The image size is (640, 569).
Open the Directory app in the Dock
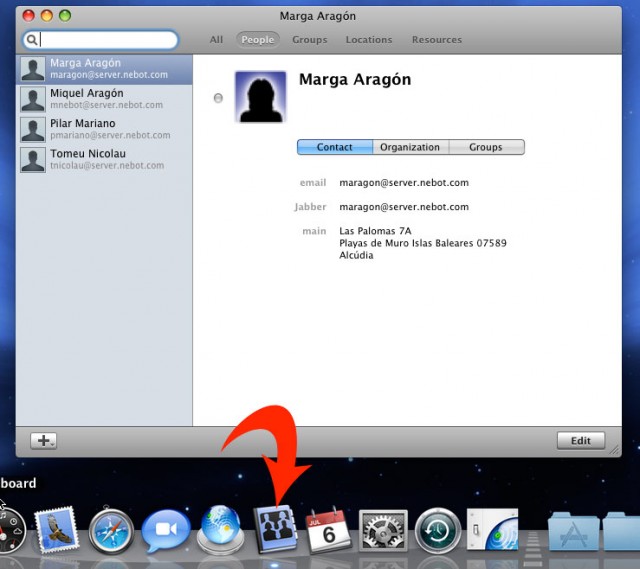pyautogui.click(x=275, y=530)
